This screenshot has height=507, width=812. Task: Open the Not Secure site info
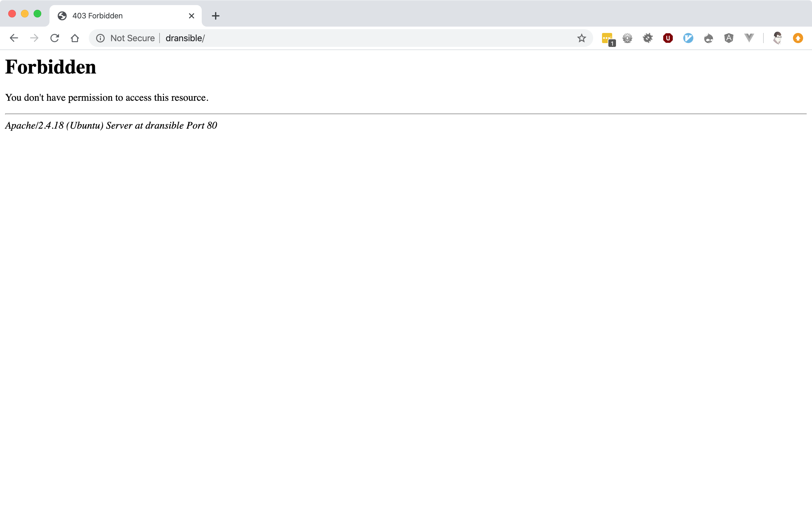pos(126,38)
